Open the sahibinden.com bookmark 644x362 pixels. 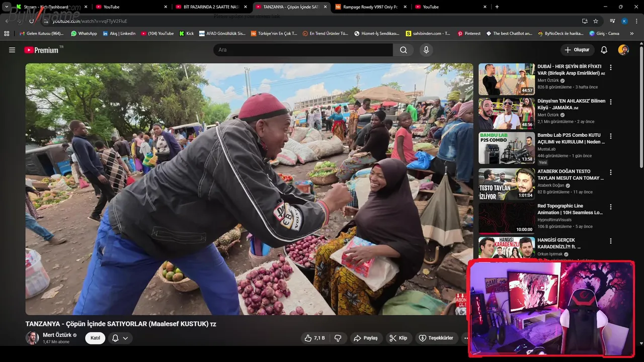tap(428, 34)
